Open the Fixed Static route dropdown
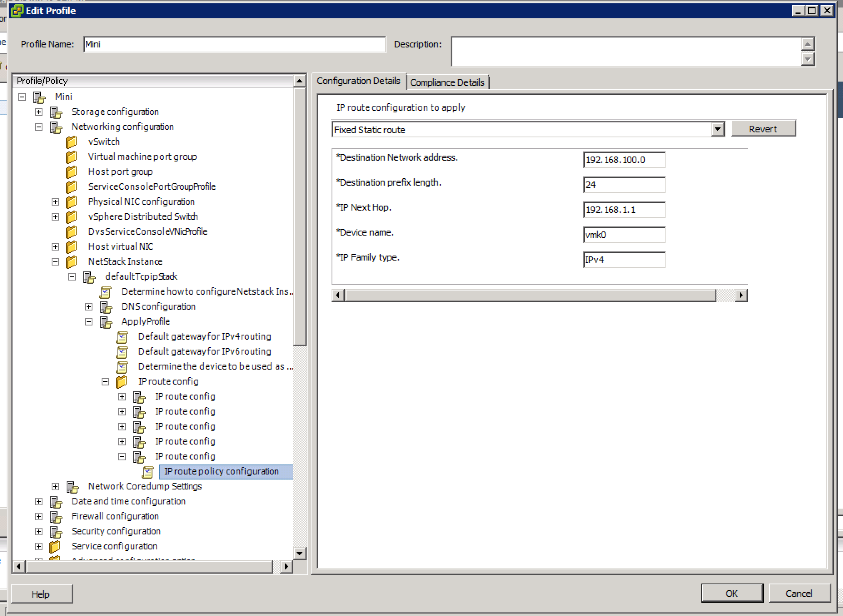This screenshot has width=843, height=616. tap(718, 129)
